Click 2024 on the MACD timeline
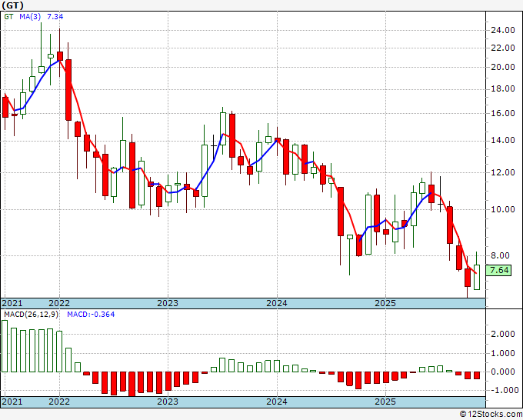 [x=277, y=402]
